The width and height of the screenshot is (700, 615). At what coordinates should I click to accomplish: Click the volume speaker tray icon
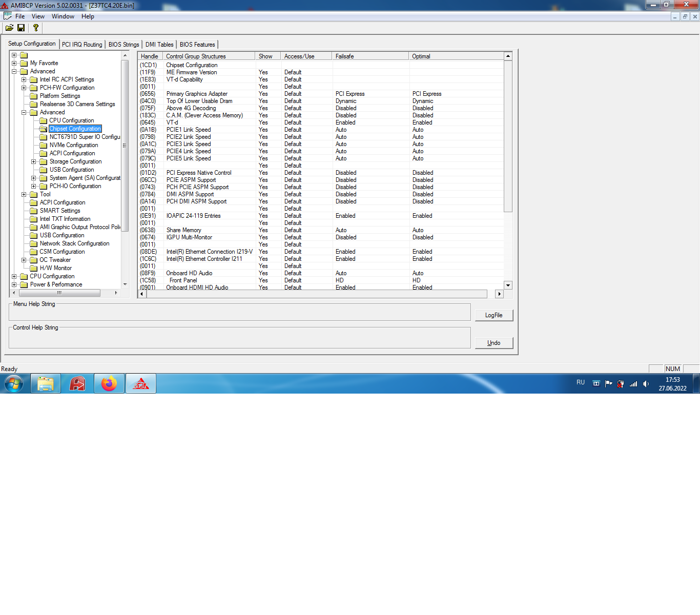coord(646,383)
